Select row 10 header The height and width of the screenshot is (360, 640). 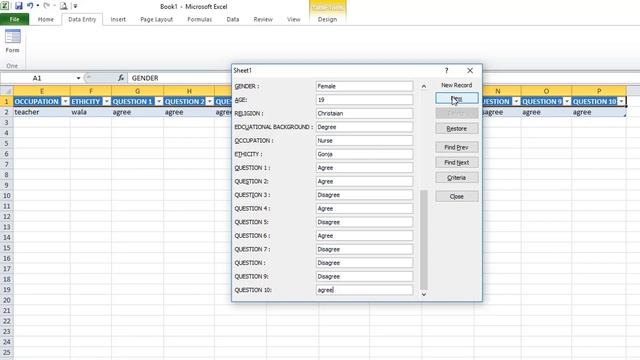coord(7,196)
